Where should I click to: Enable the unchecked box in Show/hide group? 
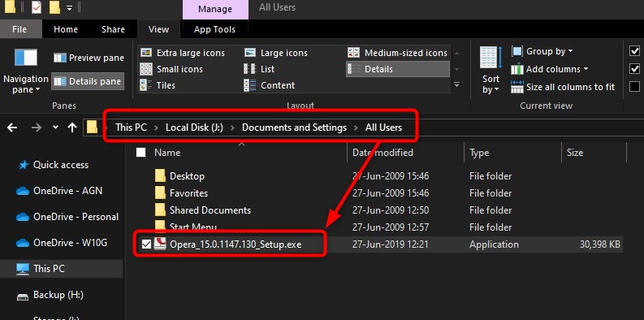pyautogui.click(x=634, y=86)
